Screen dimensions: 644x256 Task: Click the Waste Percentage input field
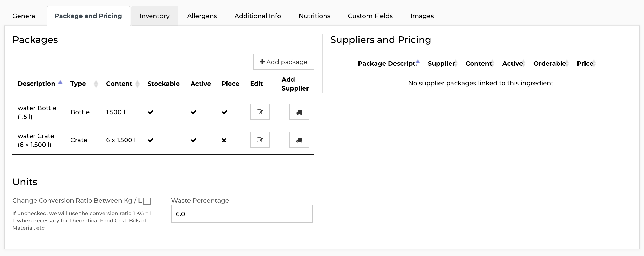(242, 214)
